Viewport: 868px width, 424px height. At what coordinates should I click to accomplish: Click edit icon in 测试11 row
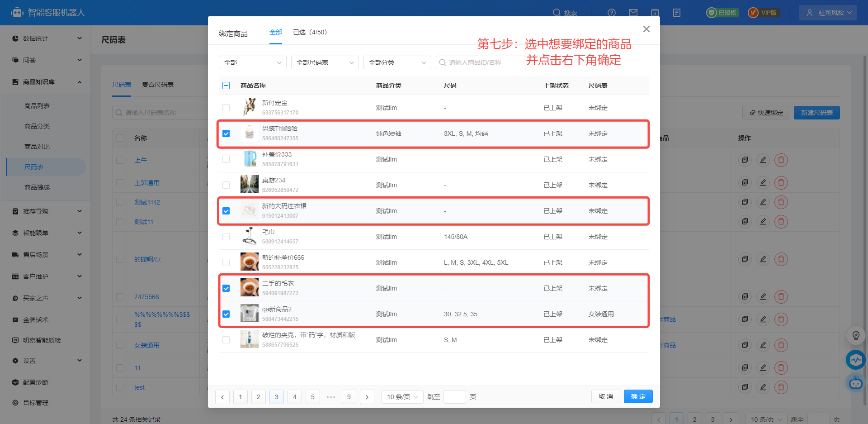[763, 221]
